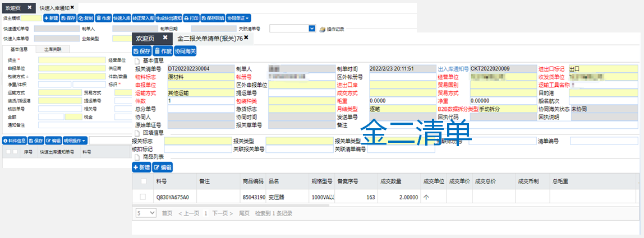Click the 出入库通知号 link label
The height and width of the screenshot is (238, 644).
click(x=453, y=68)
